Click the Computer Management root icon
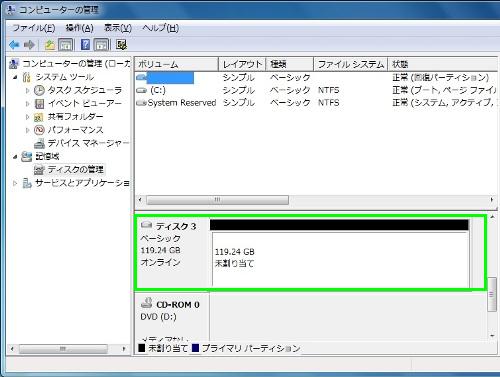The width and height of the screenshot is (500, 377). tap(14, 64)
